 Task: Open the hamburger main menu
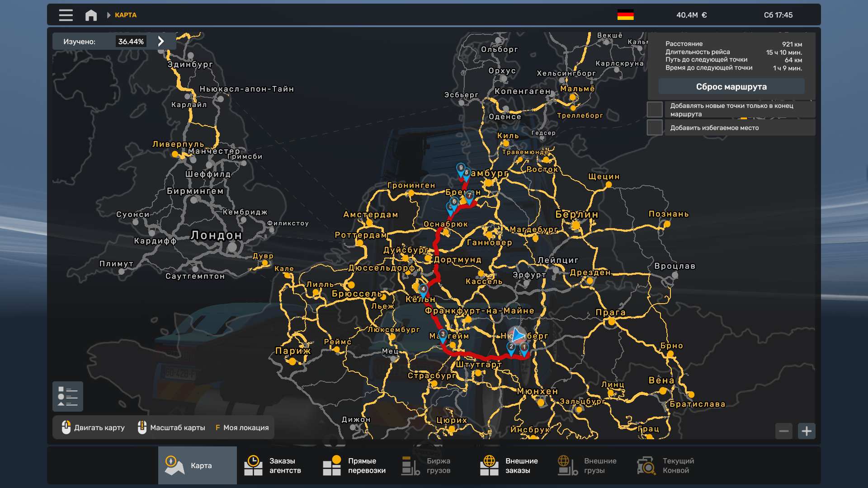66,15
